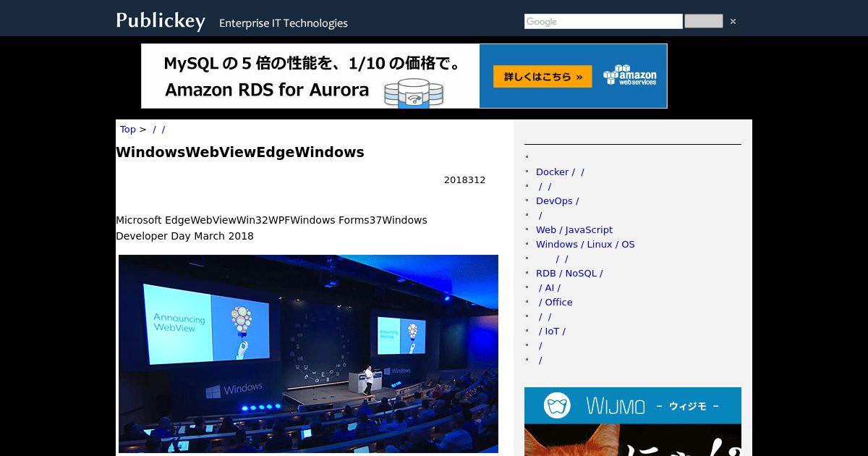Click the Wijmo cat-face logo icon
Screen dimensions: 868x456
(558, 405)
